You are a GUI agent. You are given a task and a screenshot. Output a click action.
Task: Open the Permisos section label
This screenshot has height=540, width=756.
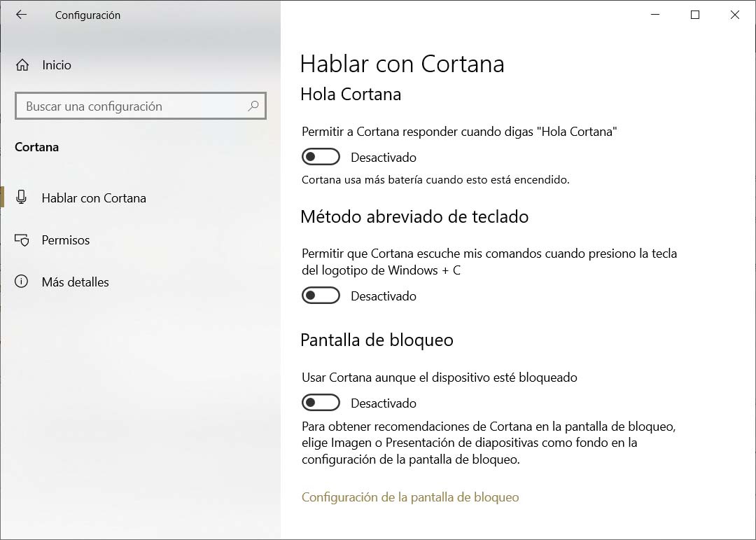click(x=66, y=240)
